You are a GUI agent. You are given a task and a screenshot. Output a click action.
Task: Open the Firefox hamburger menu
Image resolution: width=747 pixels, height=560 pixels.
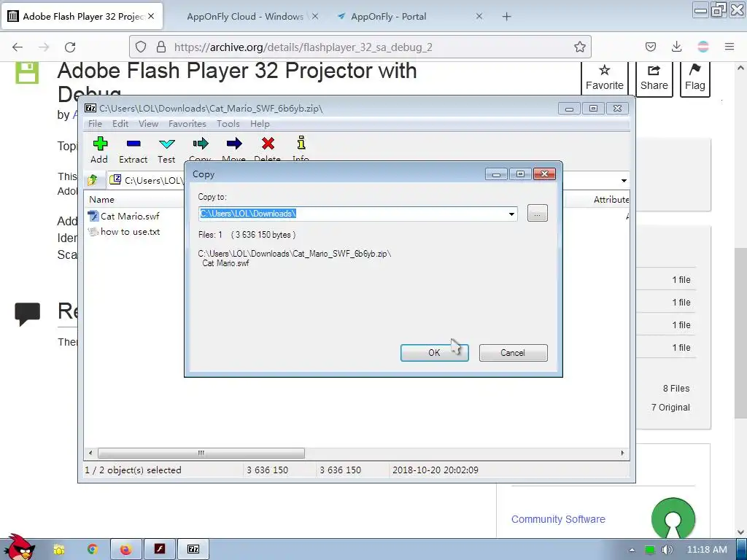point(729,47)
